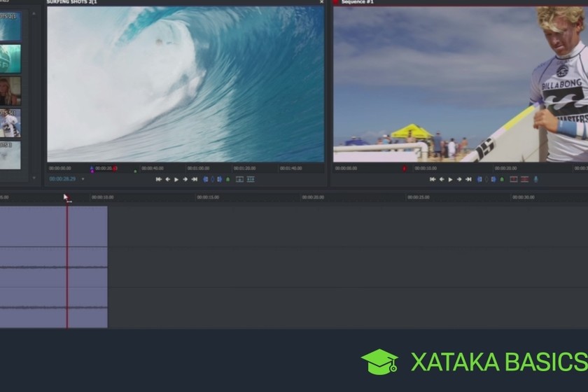Image resolution: width=588 pixels, height=392 pixels.
Task: Click the Sequence #1 viewer title
Action: tap(358, 2)
